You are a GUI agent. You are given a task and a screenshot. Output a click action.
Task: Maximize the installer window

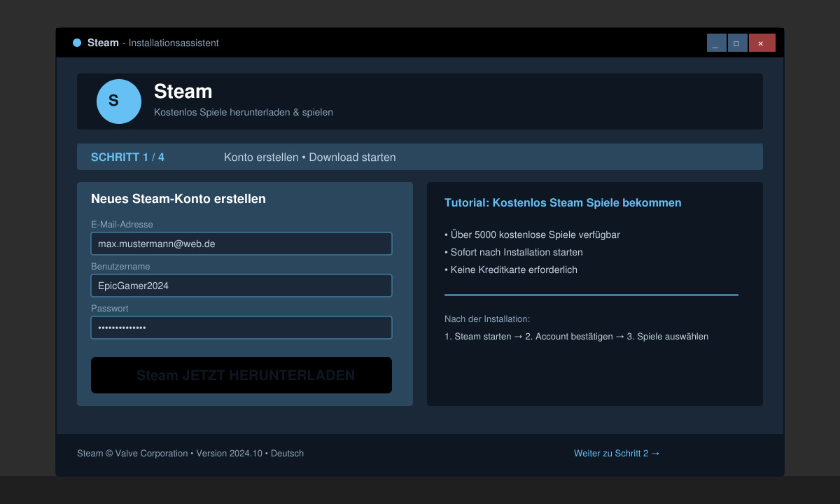coord(737,43)
